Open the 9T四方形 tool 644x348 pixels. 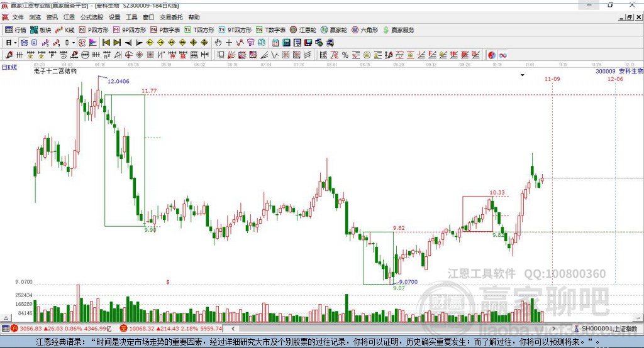point(235,30)
